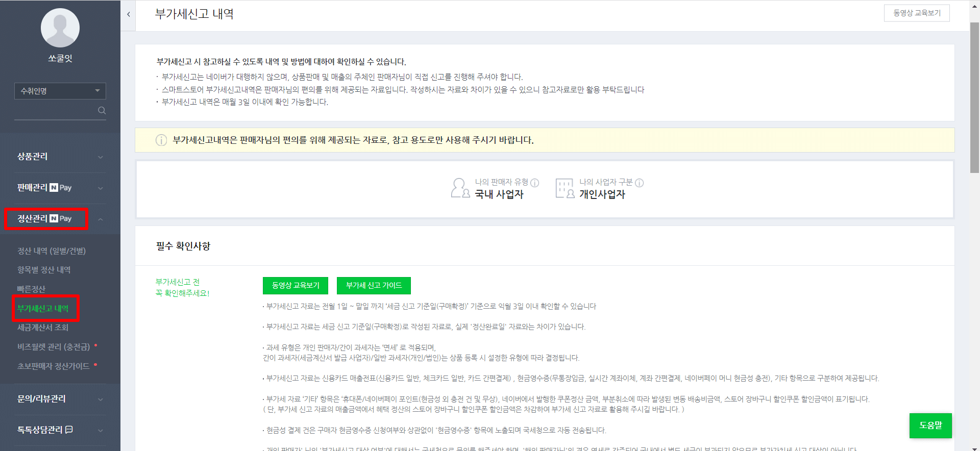Open the 수취인명 search type dropdown
The width and height of the screenshot is (980, 451).
(x=60, y=91)
